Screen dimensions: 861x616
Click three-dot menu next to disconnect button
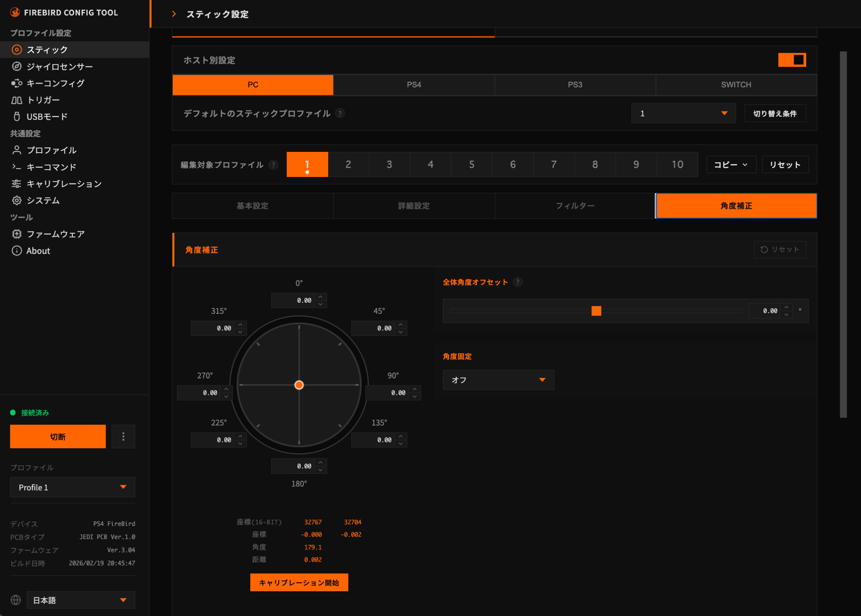(x=123, y=436)
